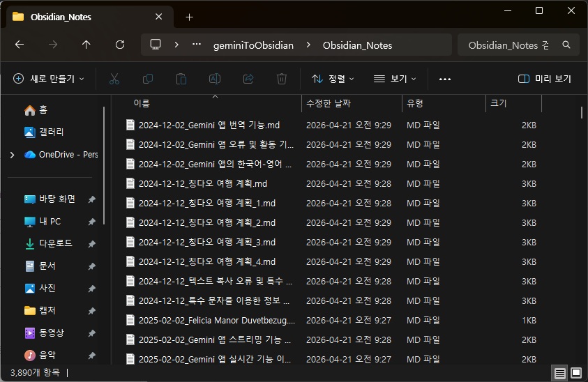Open 다운로드 in the sidebar

pos(48,243)
